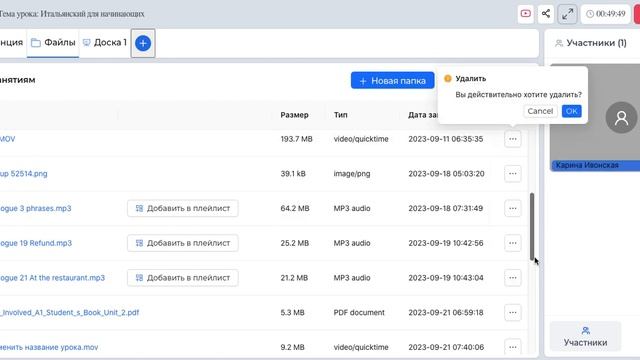Viewport: 640px width, 360px height.
Task: Switch to the Файлы tab
Action: (x=53, y=42)
